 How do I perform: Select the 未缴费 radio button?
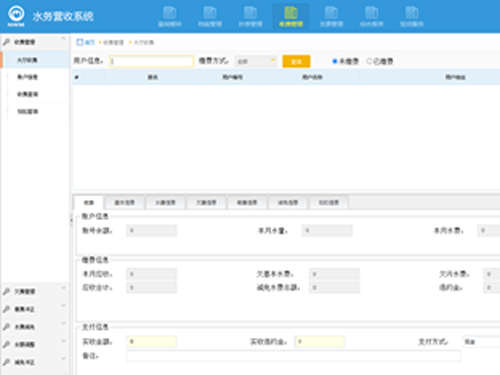pos(335,61)
